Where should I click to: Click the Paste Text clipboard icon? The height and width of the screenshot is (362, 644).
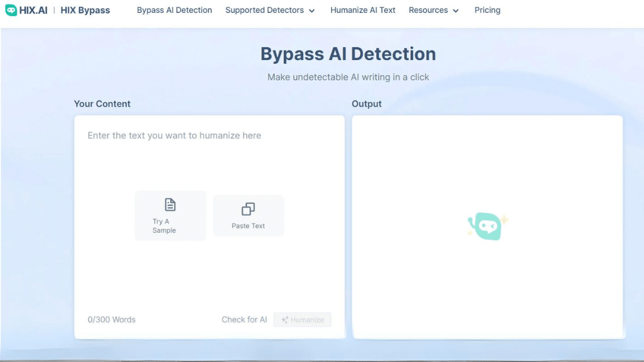click(248, 209)
